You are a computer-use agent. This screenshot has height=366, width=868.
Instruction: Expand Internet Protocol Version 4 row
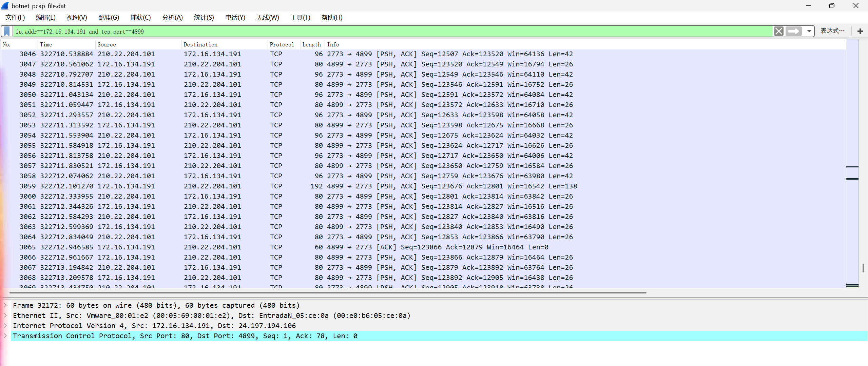(5, 326)
